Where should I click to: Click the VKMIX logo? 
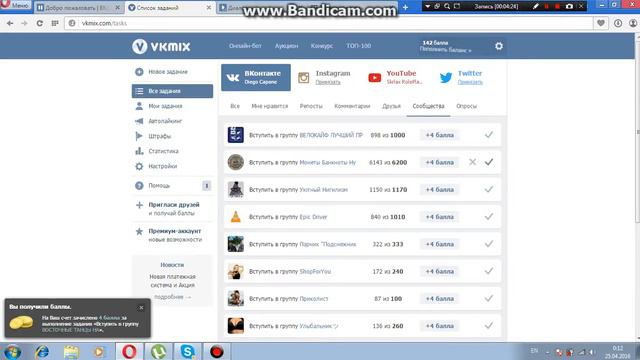(x=161, y=46)
